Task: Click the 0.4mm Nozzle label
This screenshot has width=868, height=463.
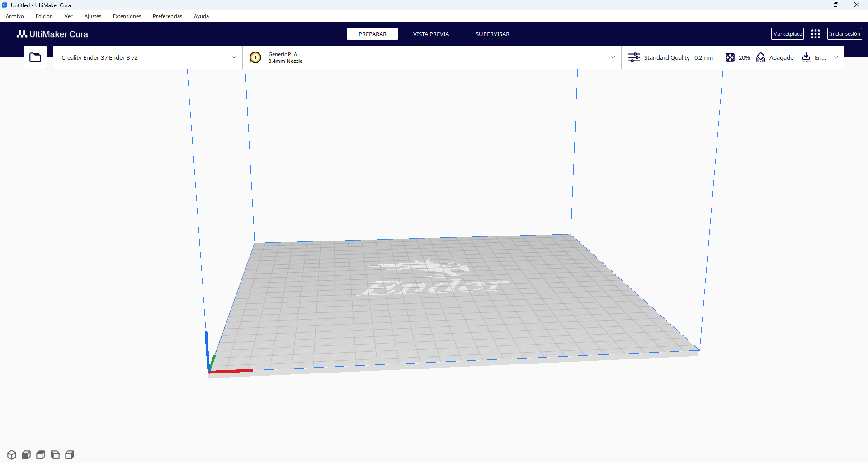Action: pos(285,61)
